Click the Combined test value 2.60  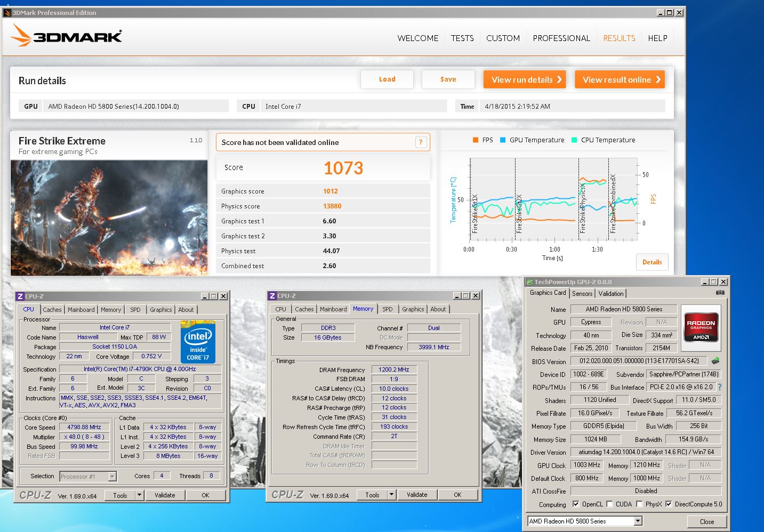tap(329, 266)
